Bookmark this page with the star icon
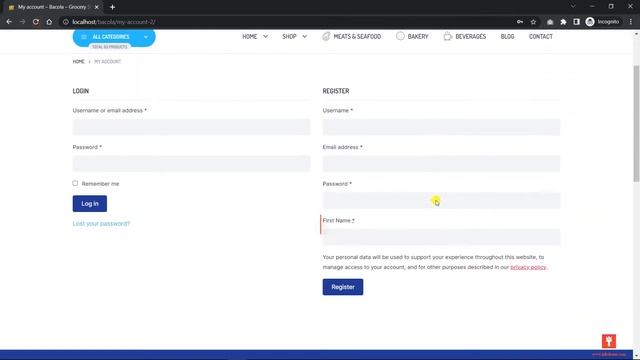Viewport: 640px width, 360px height. tap(533, 22)
